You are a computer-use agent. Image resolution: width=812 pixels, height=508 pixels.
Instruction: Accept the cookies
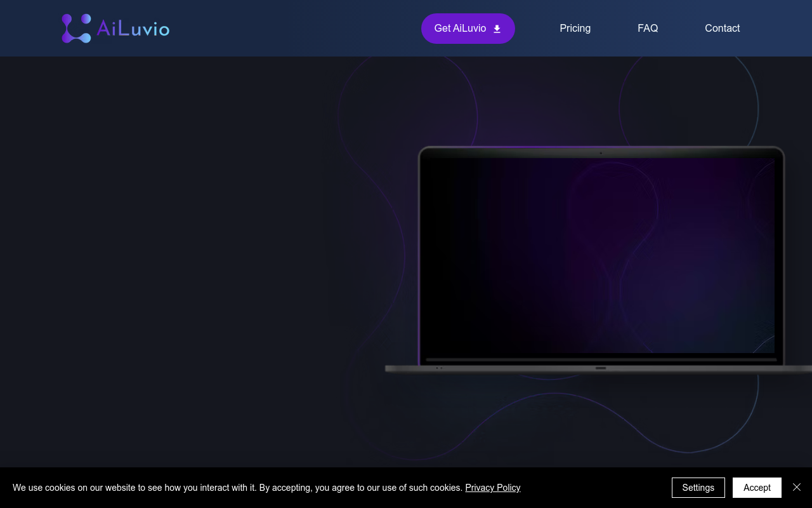757,488
